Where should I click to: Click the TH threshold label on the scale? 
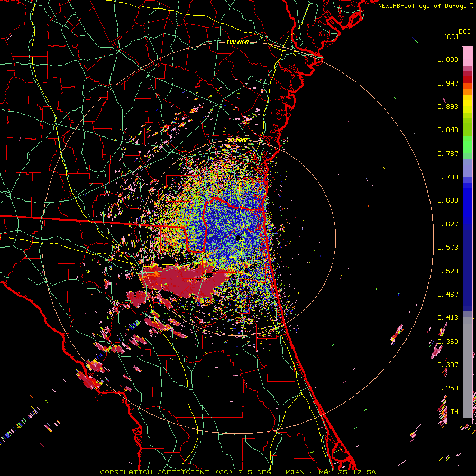[x=454, y=412]
